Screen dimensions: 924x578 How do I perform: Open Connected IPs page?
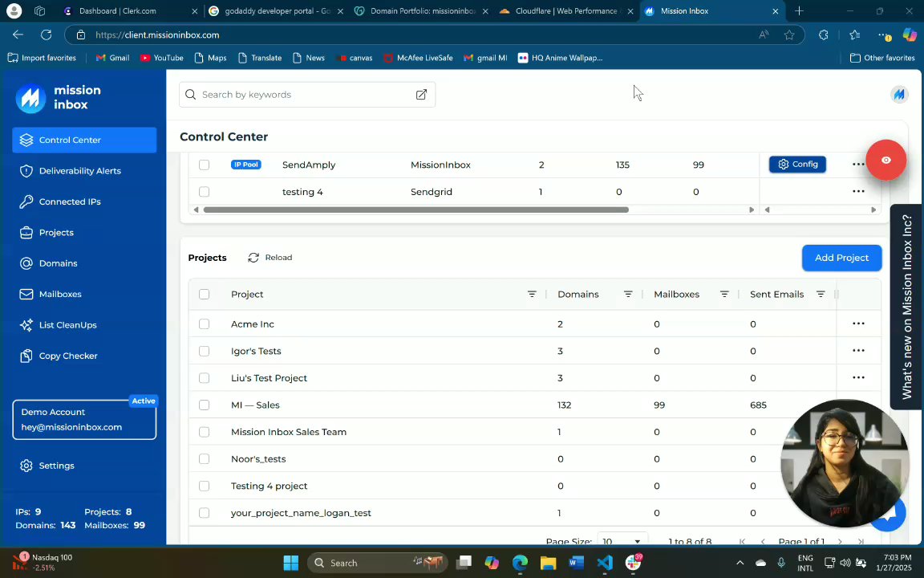coord(84,201)
